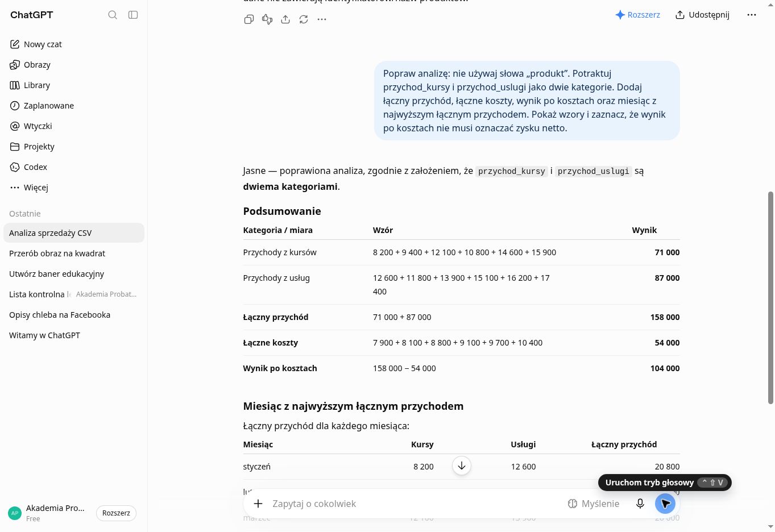This screenshot has width=775, height=532.
Task: Click the Usługi column header
Action: [x=523, y=444]
